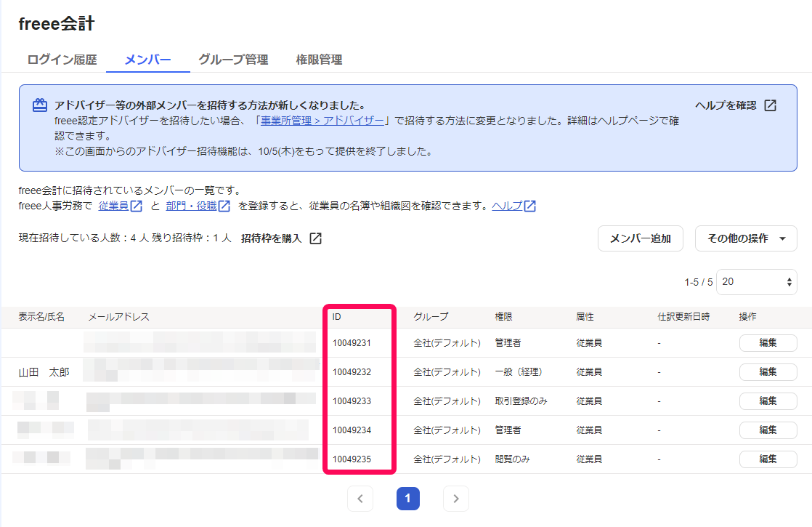Click ID value 10049235
The image size is (812, 527).
point(352,459)
